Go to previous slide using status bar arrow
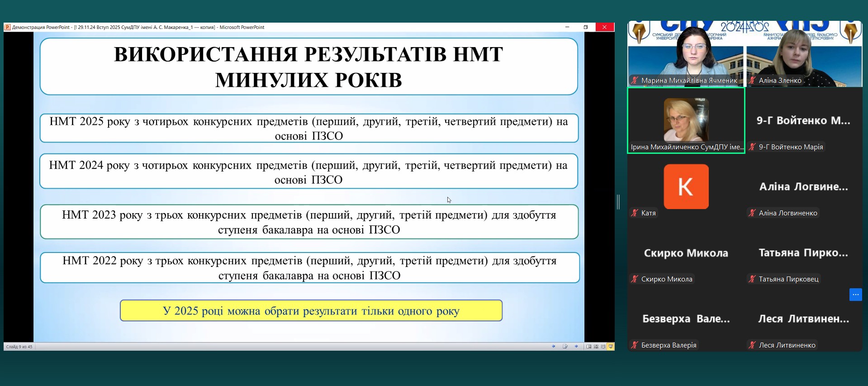The image size is (868, 386). tap(553, 347)
